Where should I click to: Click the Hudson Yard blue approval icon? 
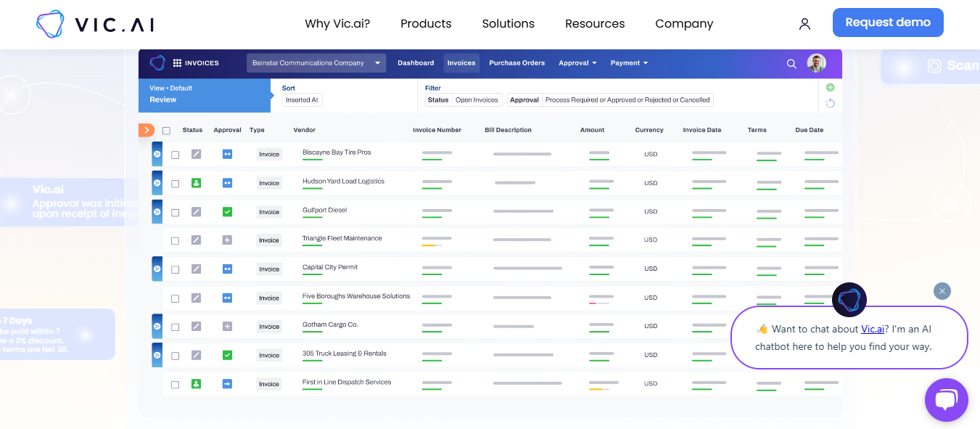coord(227,183)
